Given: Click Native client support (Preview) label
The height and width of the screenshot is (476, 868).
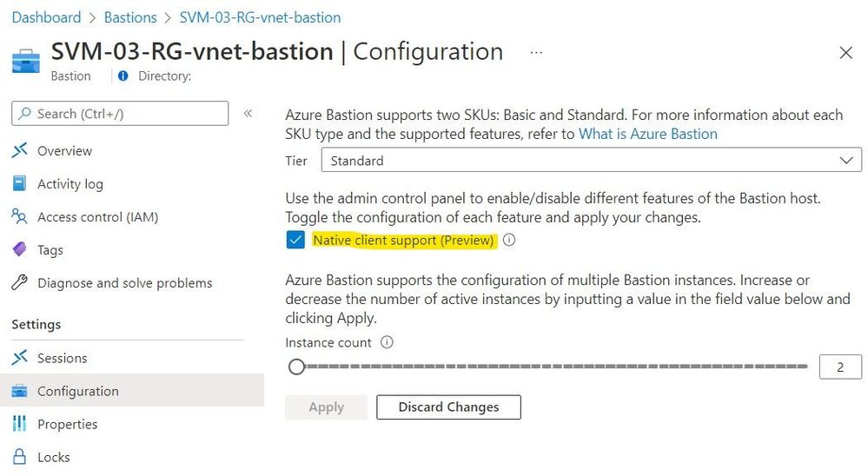Looking at the screenshot, I should [403, 241].
